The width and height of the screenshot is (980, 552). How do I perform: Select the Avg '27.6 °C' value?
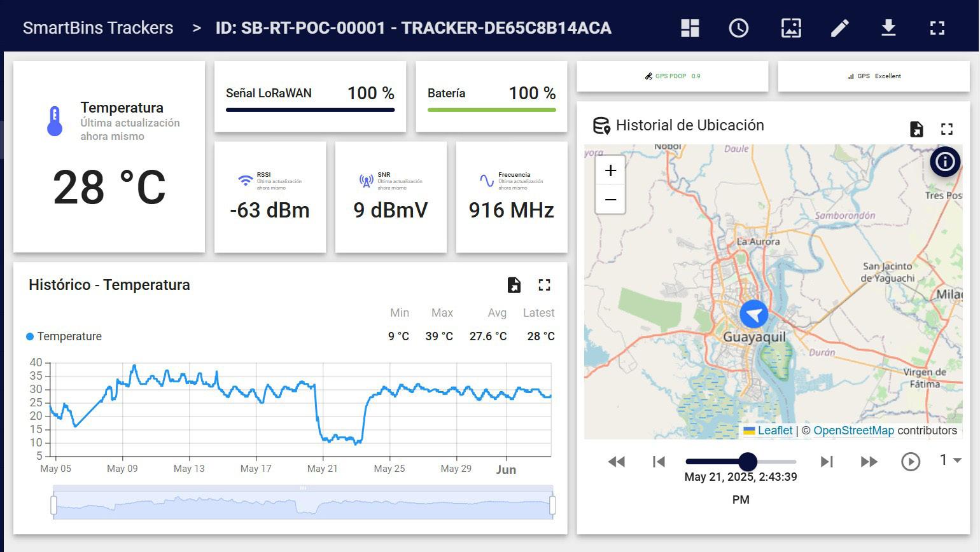pyautogui.click(x=488, y=336)
